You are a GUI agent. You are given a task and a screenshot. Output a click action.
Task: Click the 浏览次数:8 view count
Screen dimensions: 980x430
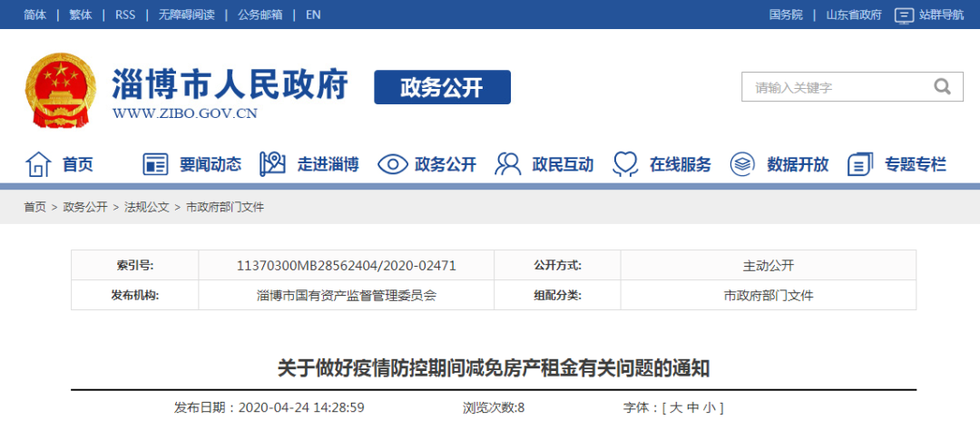coord(494,408)
